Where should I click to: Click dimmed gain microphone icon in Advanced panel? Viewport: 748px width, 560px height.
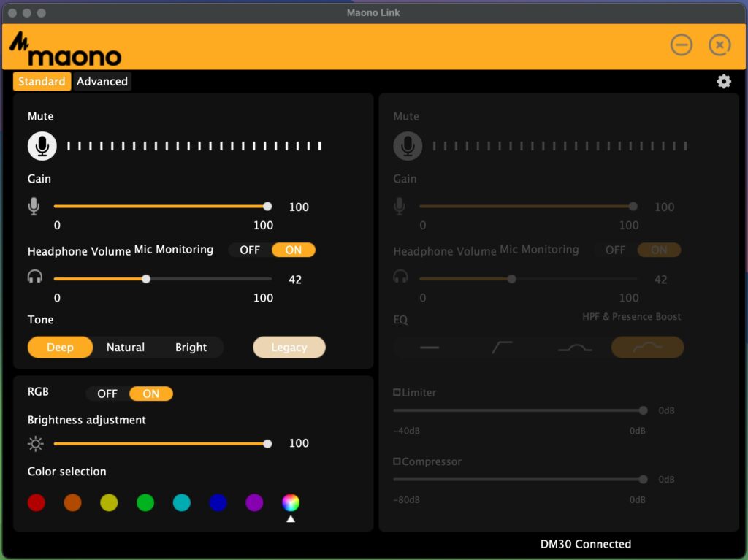tap(400, 207)
